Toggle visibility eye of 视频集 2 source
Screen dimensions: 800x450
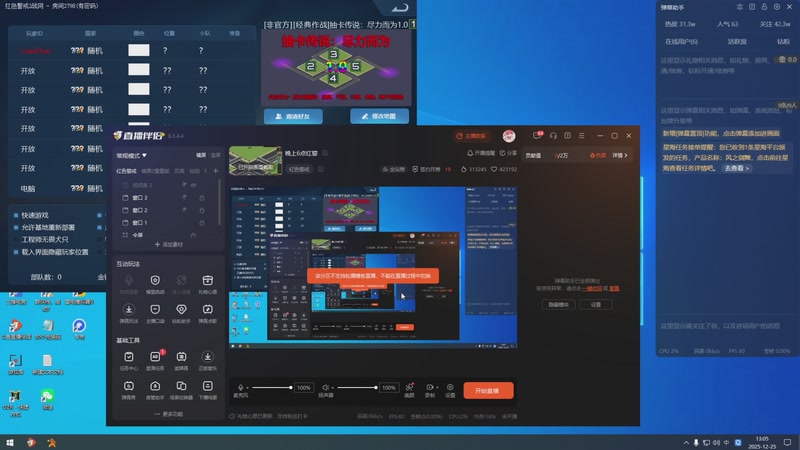(x=194, y=185)
